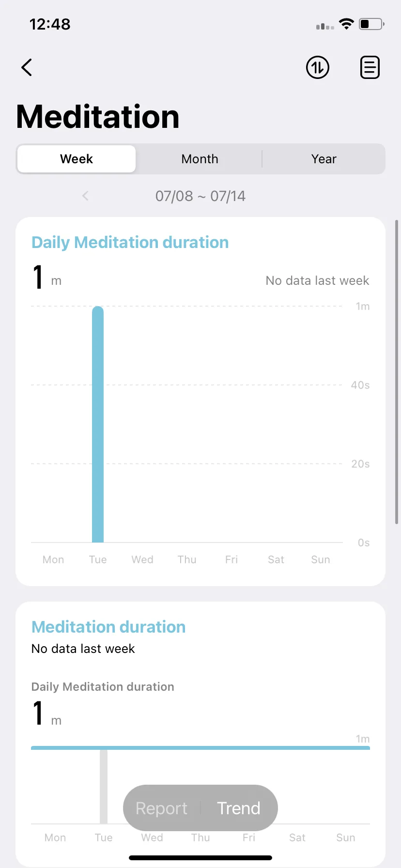The image size is (401, 868).
Task: Tap the gray Tuesday bar in lower chart
Action: pos(104,786)
